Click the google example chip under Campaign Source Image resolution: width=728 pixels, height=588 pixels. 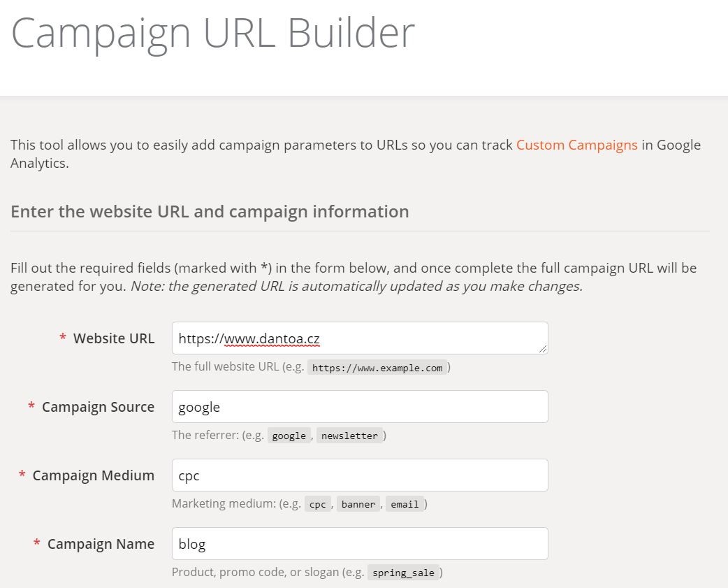tap(289, 435)
